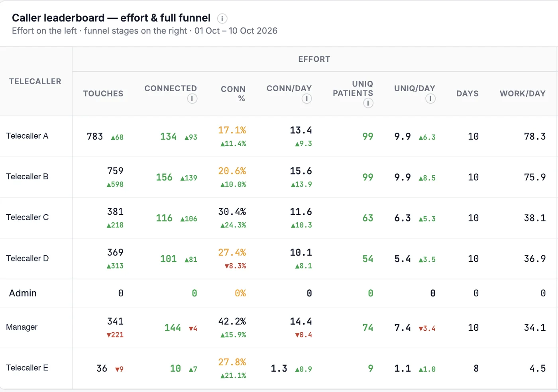Select Telecaller B's connected count 156

click(164, 177)
